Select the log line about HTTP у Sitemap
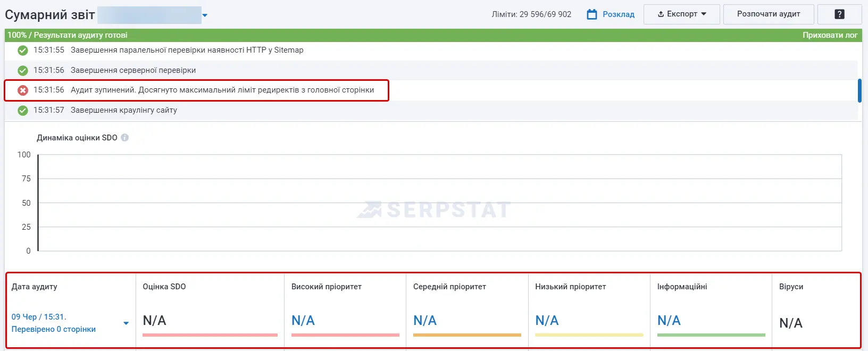The image size is (868, 351). coord(187,50)
